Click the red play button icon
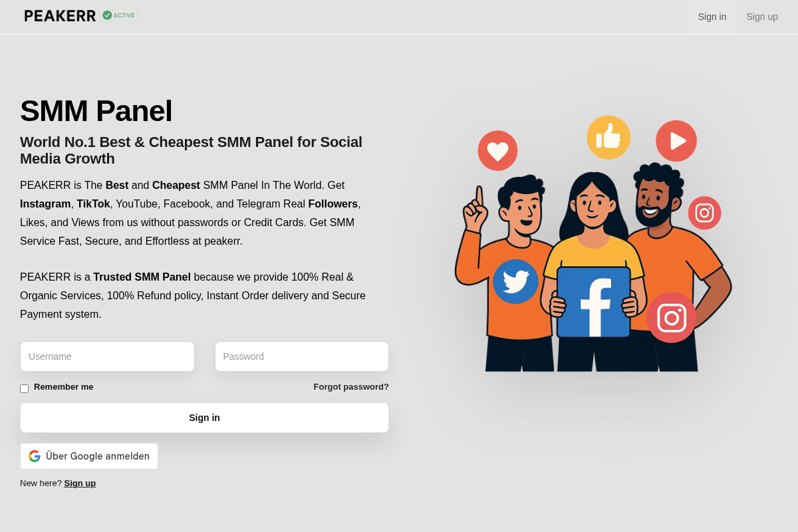The width and height of the screenshot is (798, 532). (676, 141)
